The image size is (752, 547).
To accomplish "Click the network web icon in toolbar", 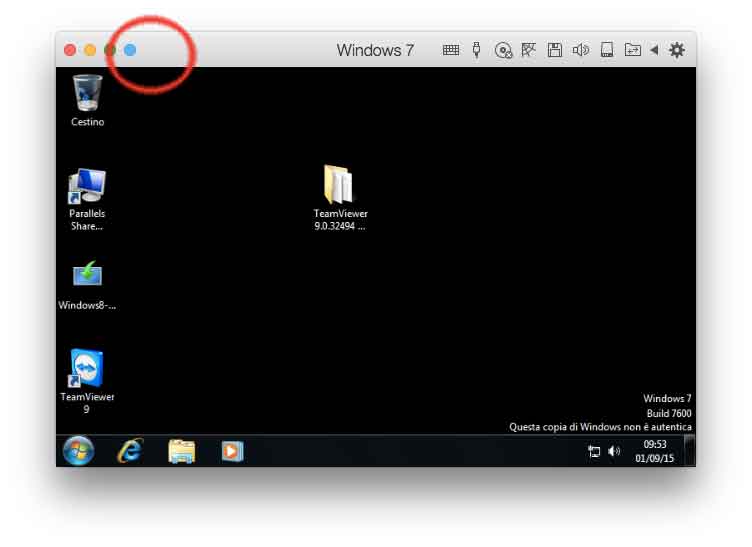I will tap(529, 50).
